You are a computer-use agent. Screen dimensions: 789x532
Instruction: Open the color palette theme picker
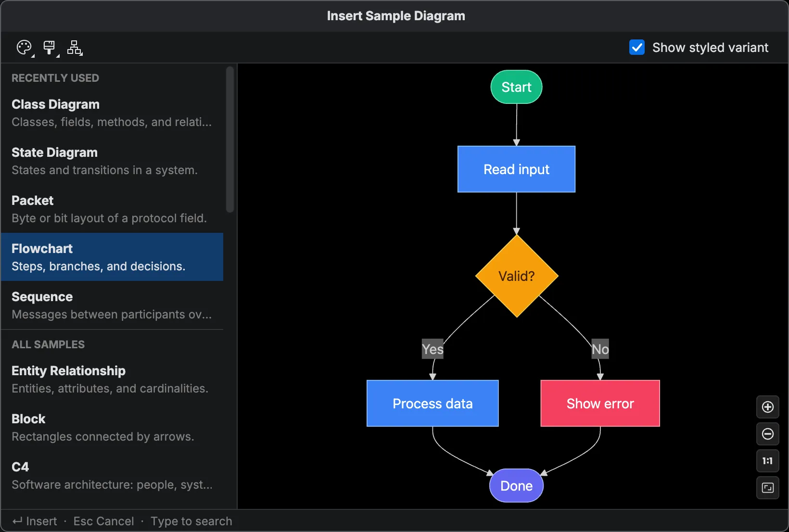(x=23, y=47)
